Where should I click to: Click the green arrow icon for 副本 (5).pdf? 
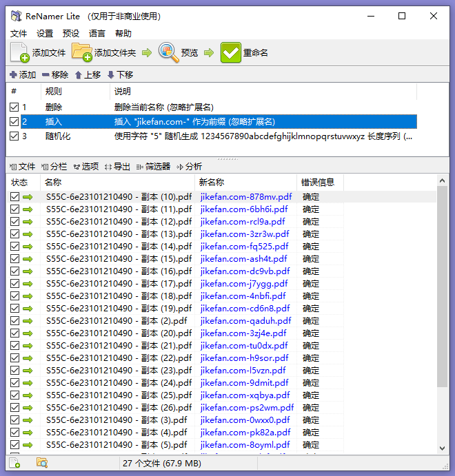28,445
